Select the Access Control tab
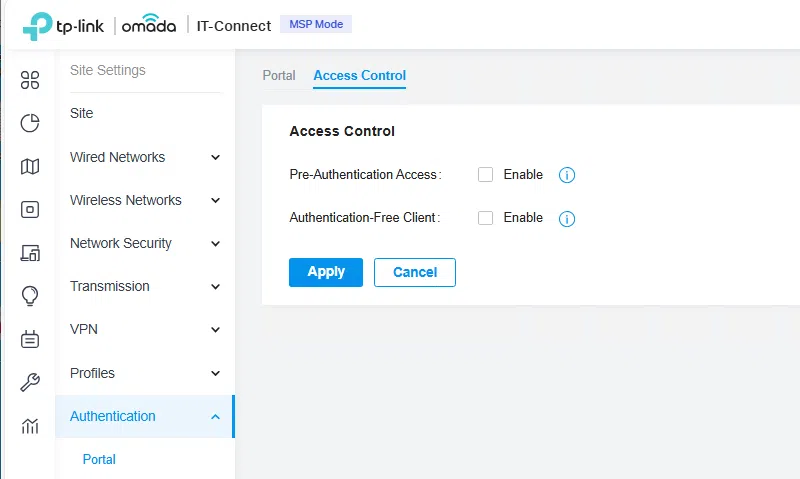Viewport: 800px width, 479px height. (359, 75)
